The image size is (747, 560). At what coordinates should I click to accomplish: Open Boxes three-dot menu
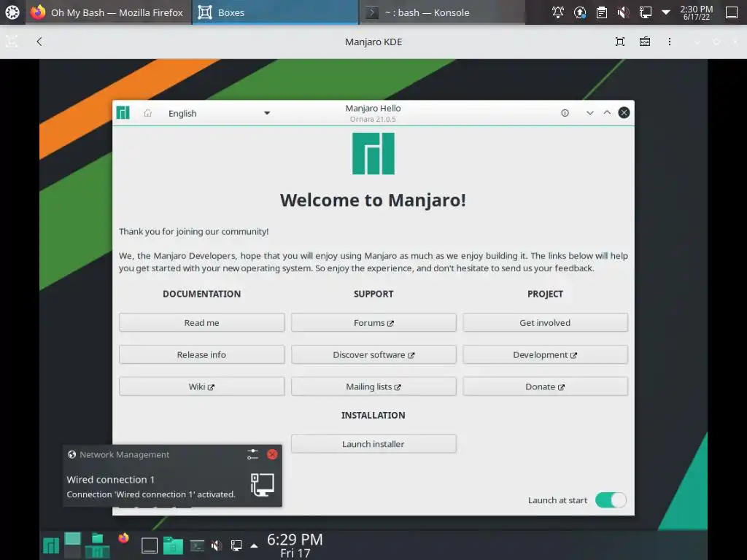tap(670, 42)
